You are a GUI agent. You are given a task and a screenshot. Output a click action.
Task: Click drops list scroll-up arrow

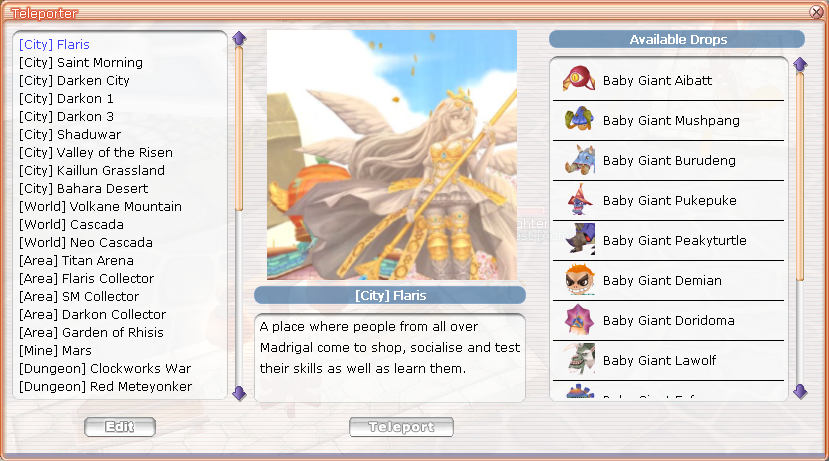(x=800, y=64)
